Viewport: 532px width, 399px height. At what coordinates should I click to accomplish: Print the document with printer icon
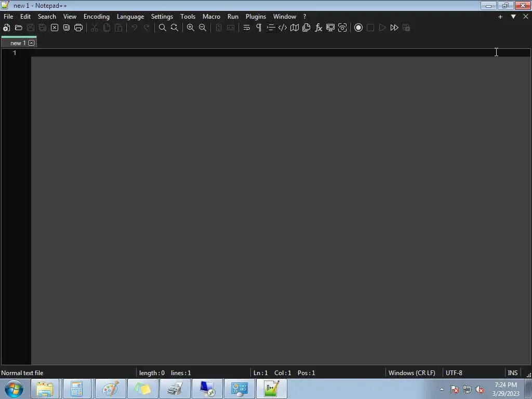coord(78,28)
